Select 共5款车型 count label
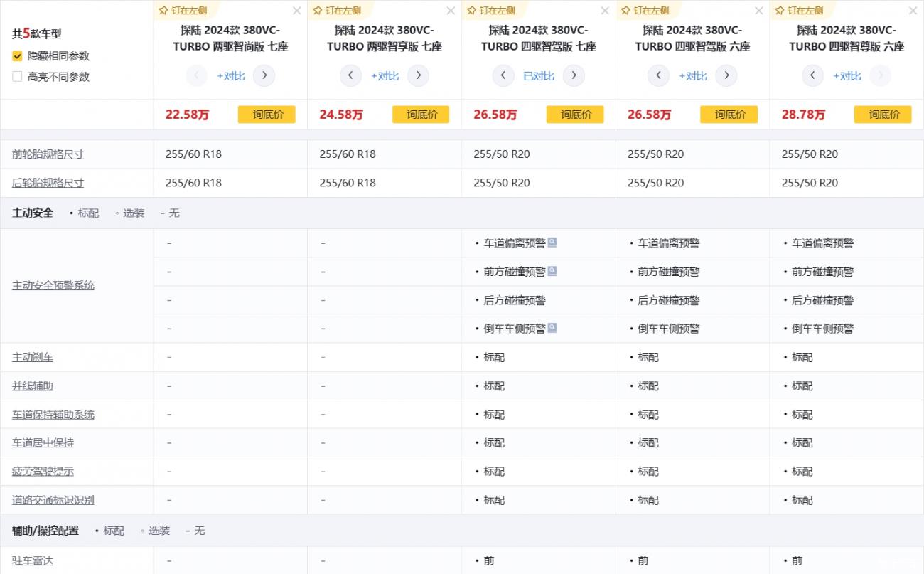 point(37,33)
